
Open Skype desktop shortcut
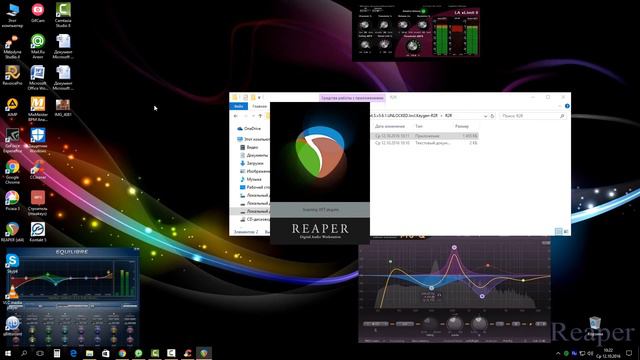click(12, 263)
